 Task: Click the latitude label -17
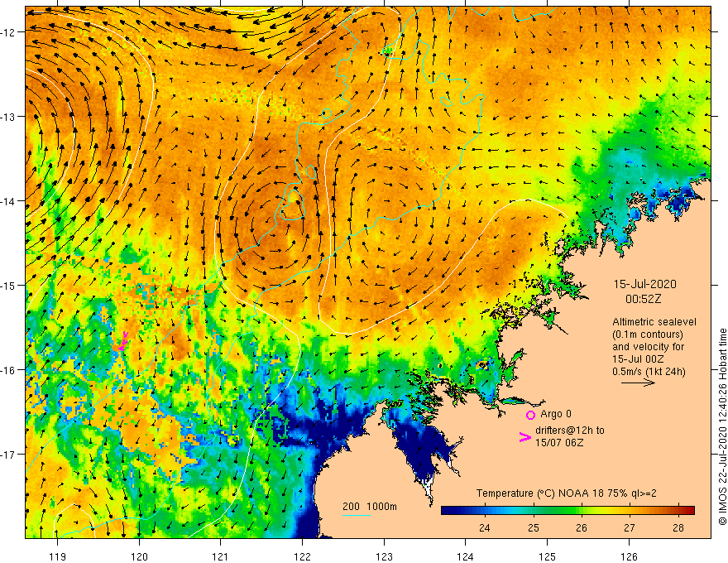click(9, 454)
